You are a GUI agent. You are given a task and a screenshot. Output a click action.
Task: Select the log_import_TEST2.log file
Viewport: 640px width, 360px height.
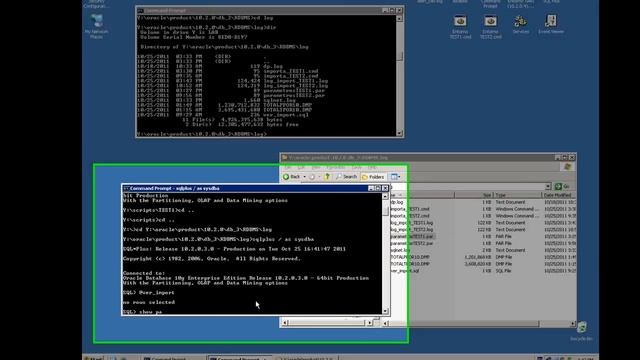pyautogui.click(x=411, y=230)
